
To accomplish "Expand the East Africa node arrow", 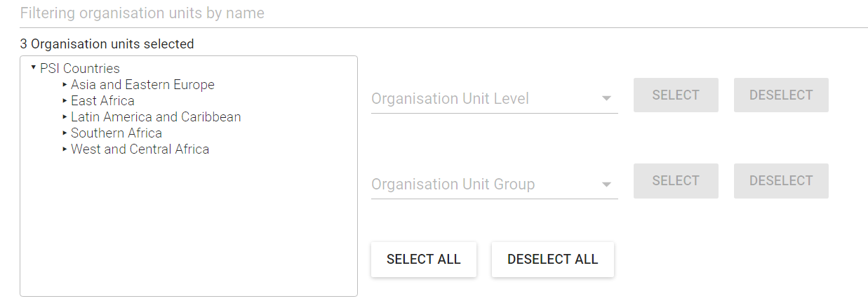I will [65, 100].
